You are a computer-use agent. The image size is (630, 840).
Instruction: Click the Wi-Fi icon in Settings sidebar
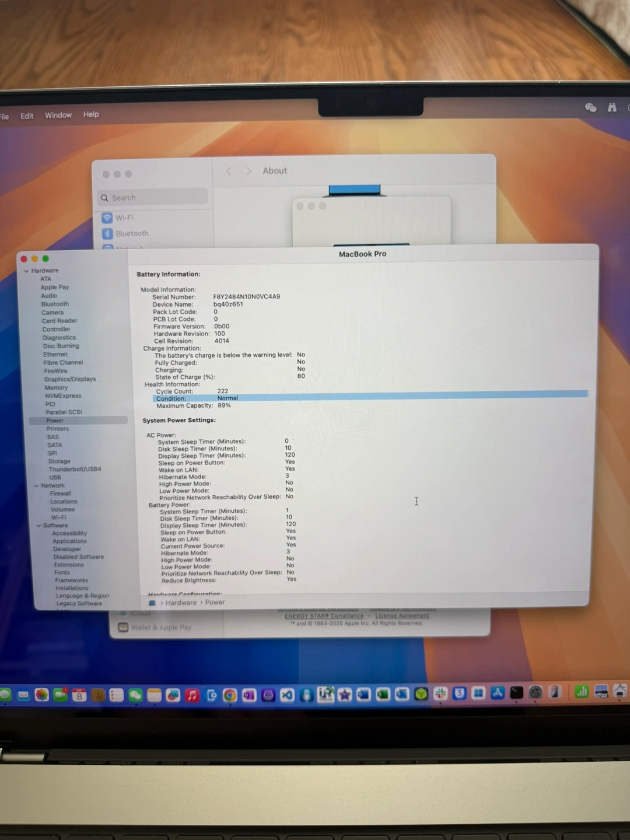107,218
